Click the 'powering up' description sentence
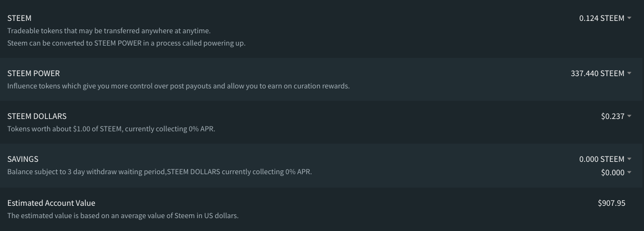This screenshot has height=231, width=644. point(126,43)
